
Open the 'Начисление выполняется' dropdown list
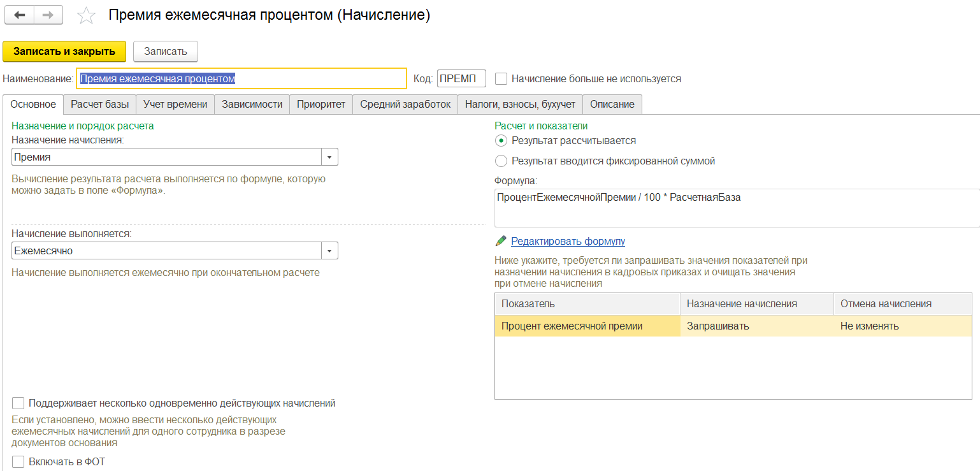tap(329, 251)
